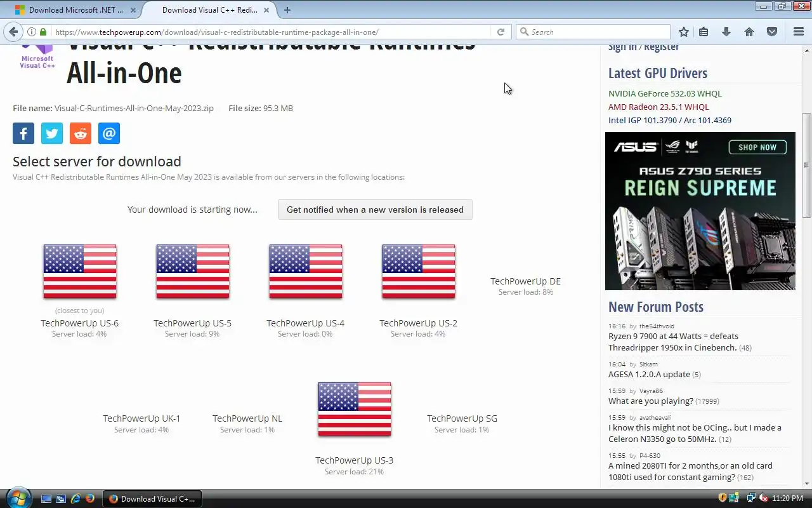
Task: Click the New Forum Posts heading
Action: (655, 307)
